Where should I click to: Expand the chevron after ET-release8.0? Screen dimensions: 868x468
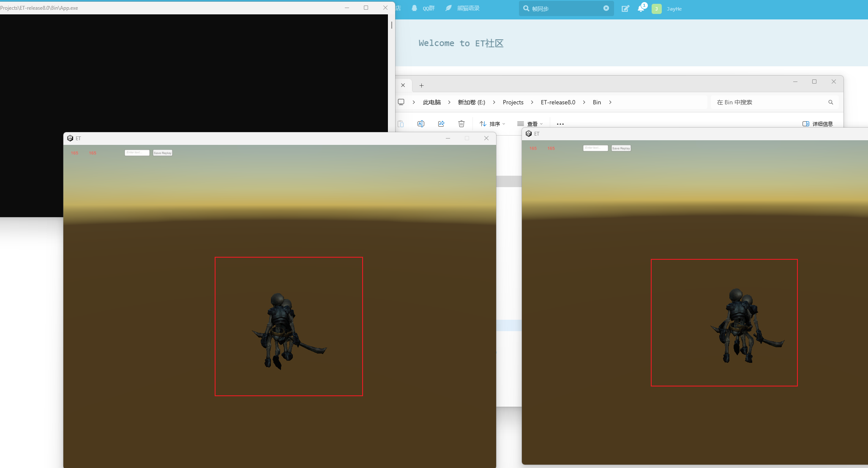584,102
